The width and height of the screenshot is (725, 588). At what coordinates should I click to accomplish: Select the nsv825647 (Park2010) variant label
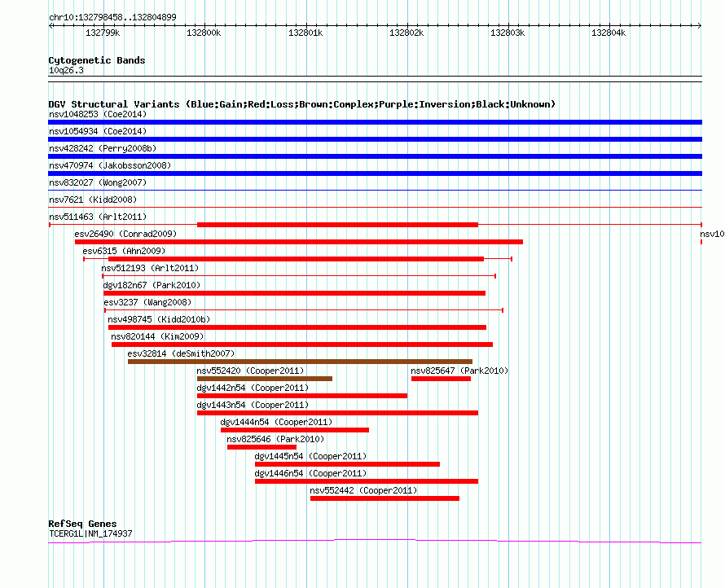(x=459, y=371)
